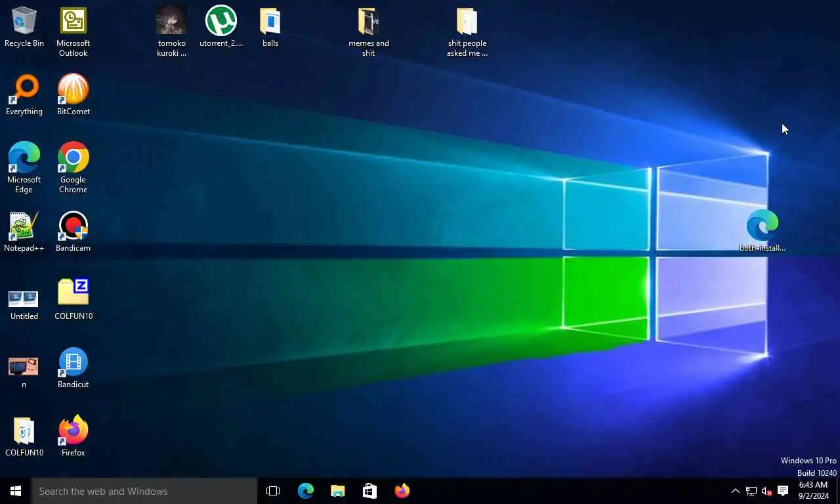Select the COLFUN10 folder in bottom row
840x504 pixels.
point(24,437)
